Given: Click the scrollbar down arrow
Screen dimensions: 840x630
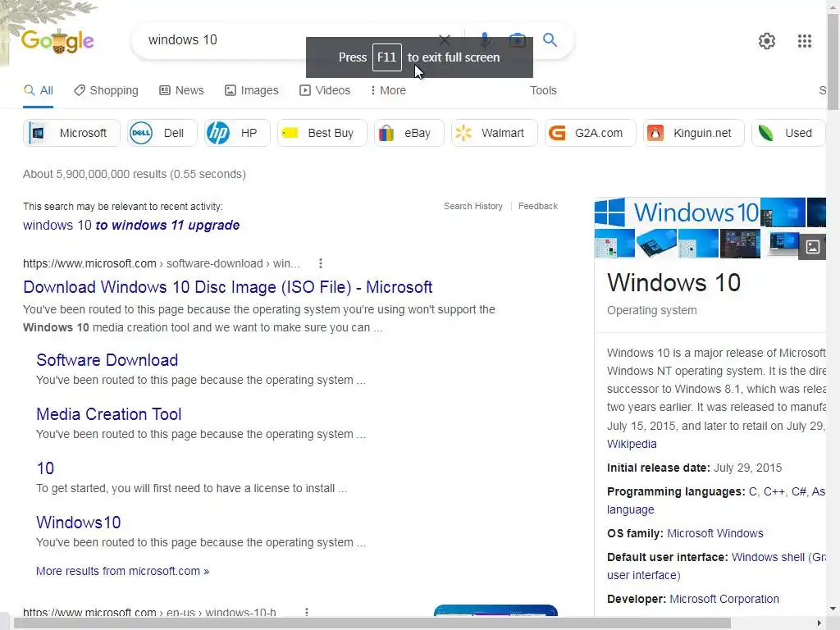Looking at the screenshot, I should (833, 609).
